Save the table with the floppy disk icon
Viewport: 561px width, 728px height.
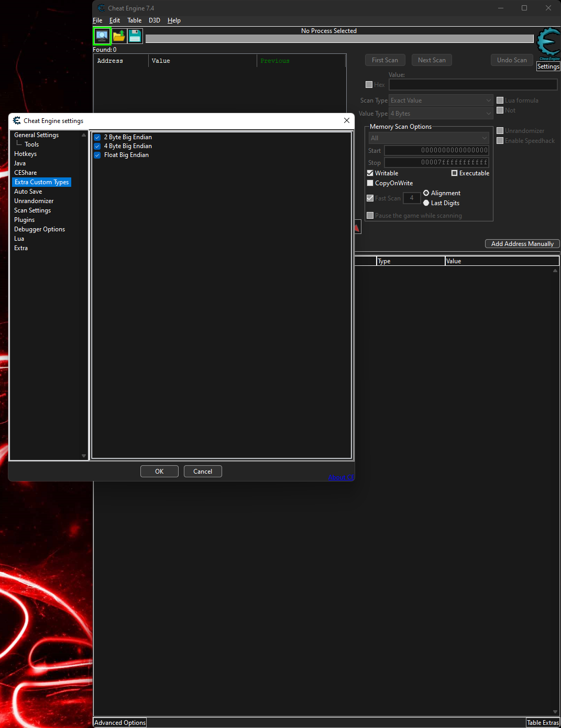135,36
